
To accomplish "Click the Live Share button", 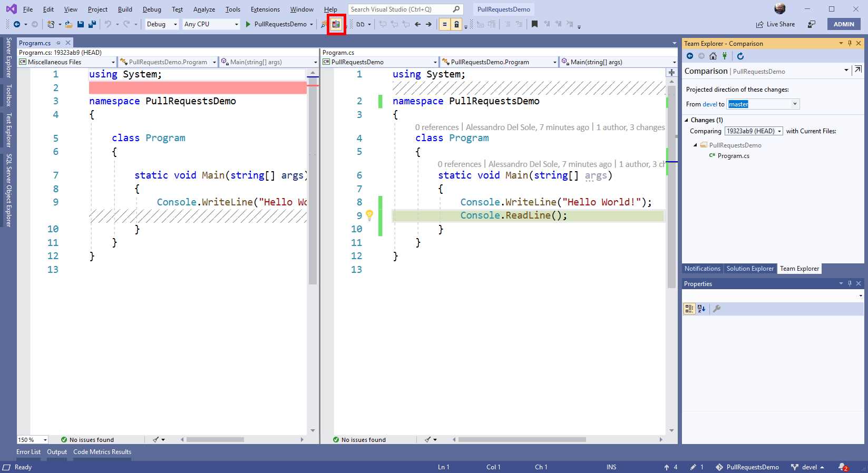I will pyautogui.click(x=775, y=24).
